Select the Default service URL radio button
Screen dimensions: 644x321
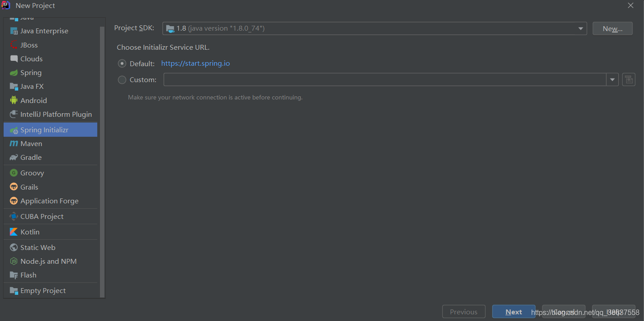[122, 63]
